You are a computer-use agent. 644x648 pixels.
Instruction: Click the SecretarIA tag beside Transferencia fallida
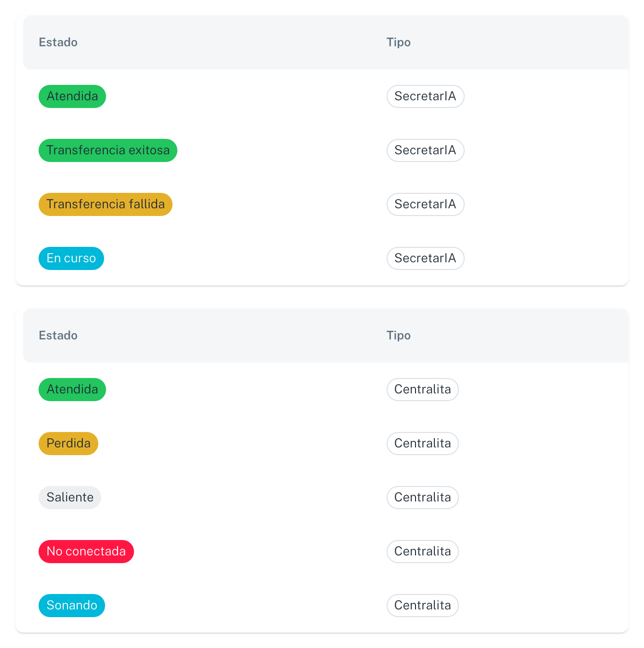[x=425, y=204]
